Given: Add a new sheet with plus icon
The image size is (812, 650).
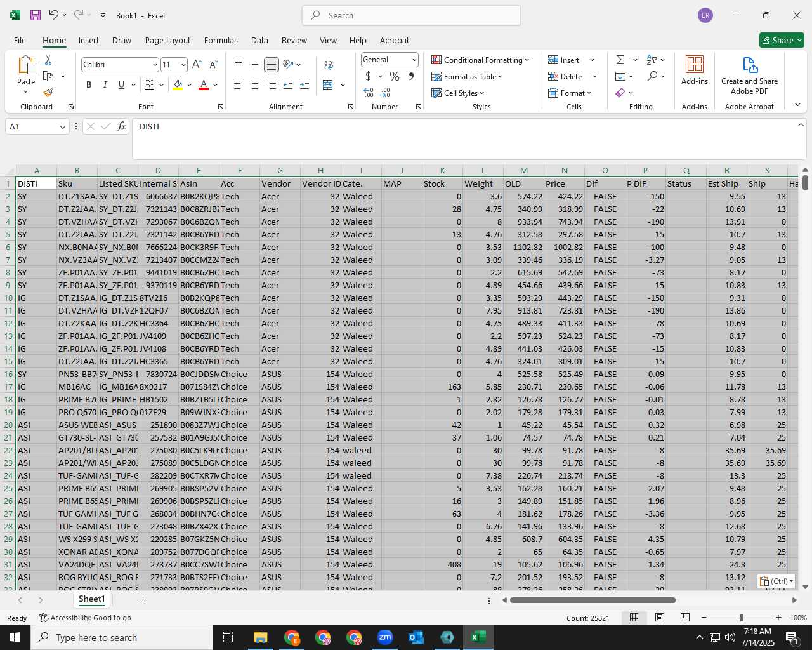Looking at the screenshot, I should click(143, 600).
